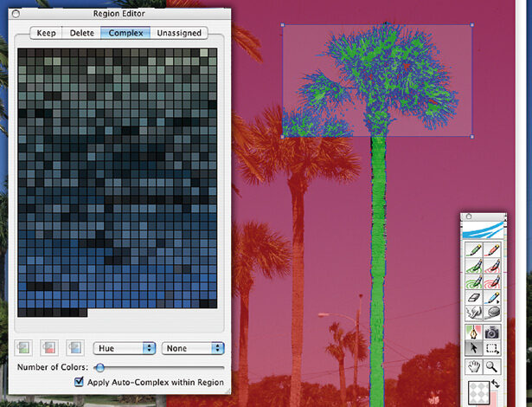Click the bottom-right handle of the region box
Image resolution: width=532 pixels, height=407 pixels.
pyautogui.click(x=472, y=137)
